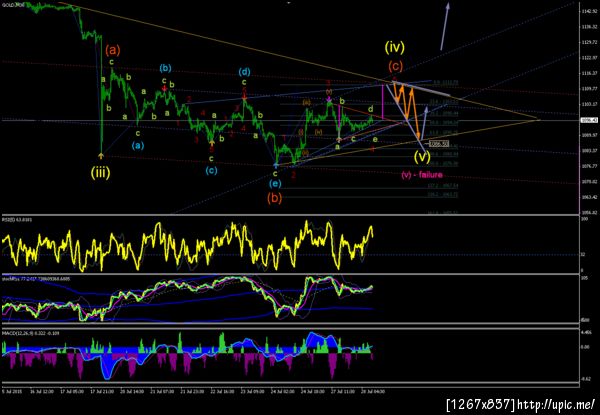
Task: Click the orange (c) label beneath (iv)
Action: [x=396, y=66]
